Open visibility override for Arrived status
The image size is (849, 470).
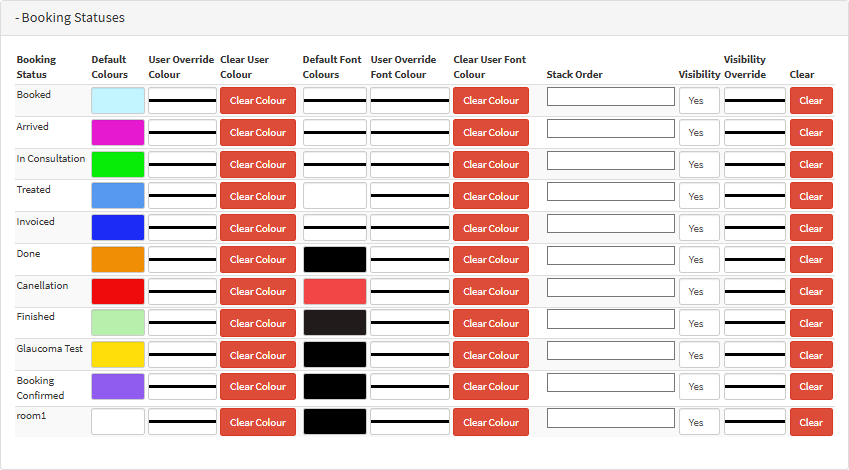(754, 132)
